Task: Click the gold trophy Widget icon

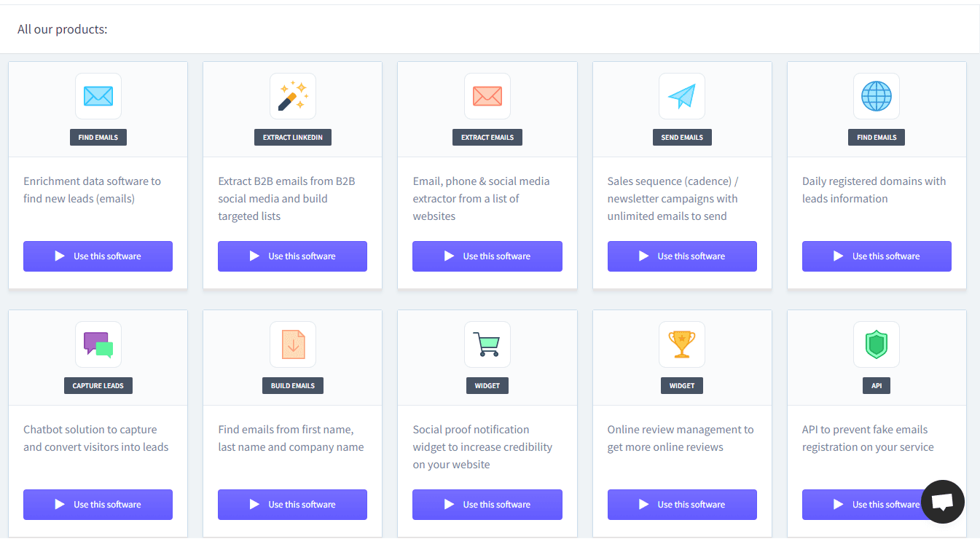Action: coord(682,344)
